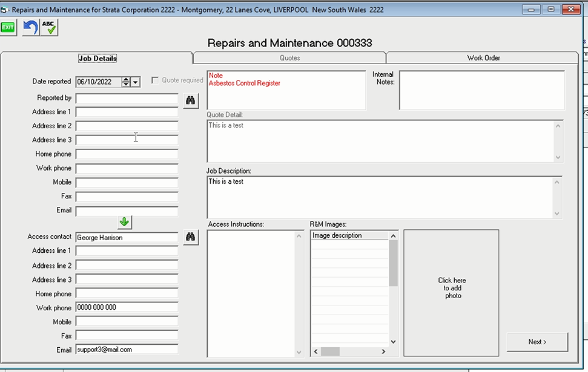Tick the Quote required checkbox
This screenshot has width=588, height=372.
coord(155,80)
